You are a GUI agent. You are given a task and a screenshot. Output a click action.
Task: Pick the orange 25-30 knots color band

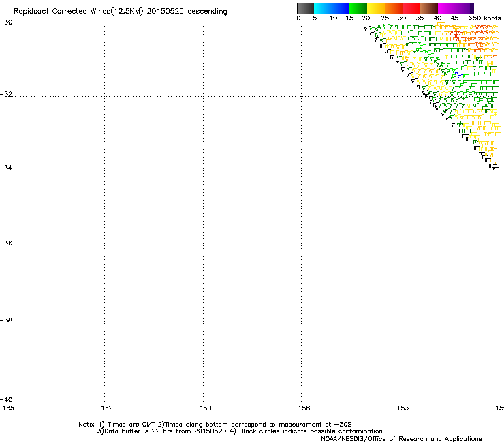pos(394,8)
